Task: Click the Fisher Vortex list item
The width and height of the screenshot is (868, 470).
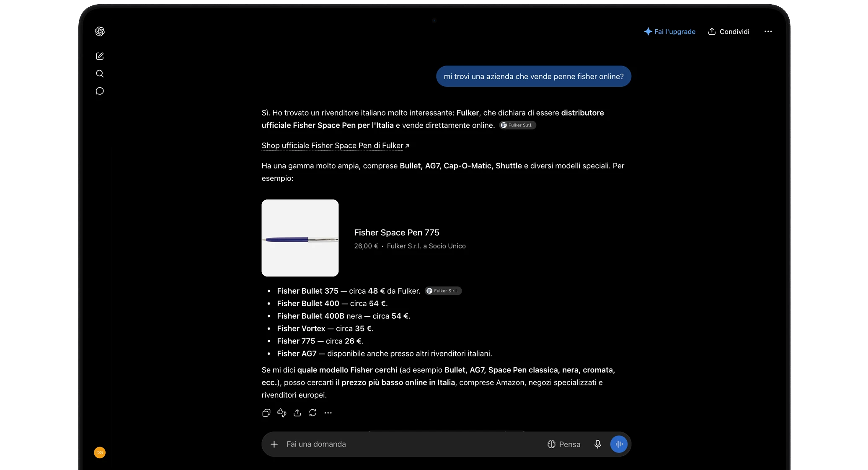Action: click(x=325, y=328)
